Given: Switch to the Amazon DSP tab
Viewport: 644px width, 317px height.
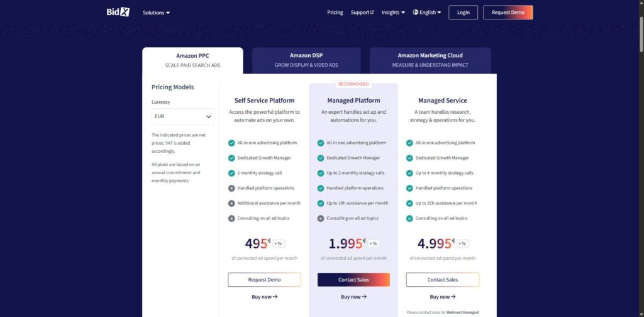Looking at the screenshot, I should pos(306,60).
